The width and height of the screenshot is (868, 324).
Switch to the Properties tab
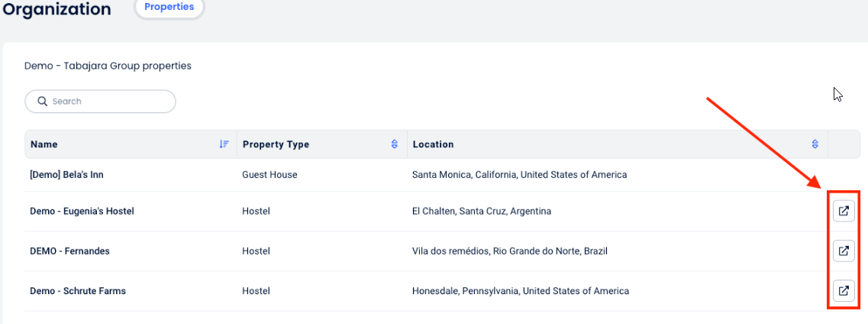pyautogui.click(x=169, y=7)
